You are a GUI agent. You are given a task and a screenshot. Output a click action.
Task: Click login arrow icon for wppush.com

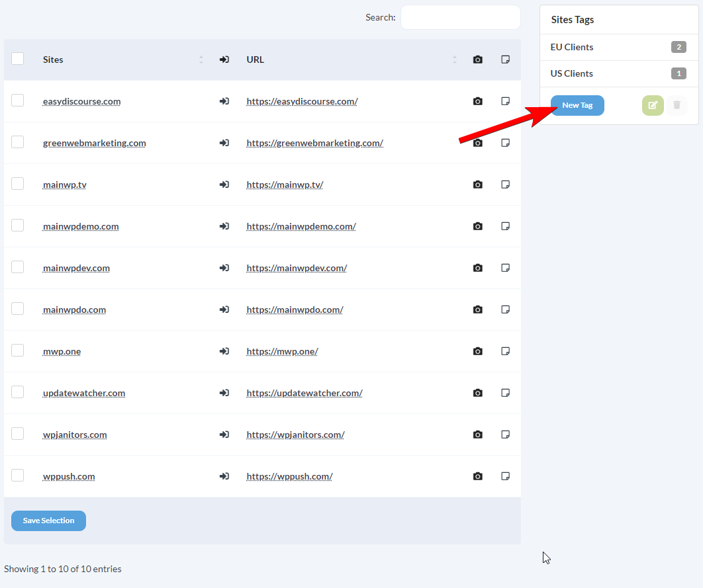click(x=224, y=476)
